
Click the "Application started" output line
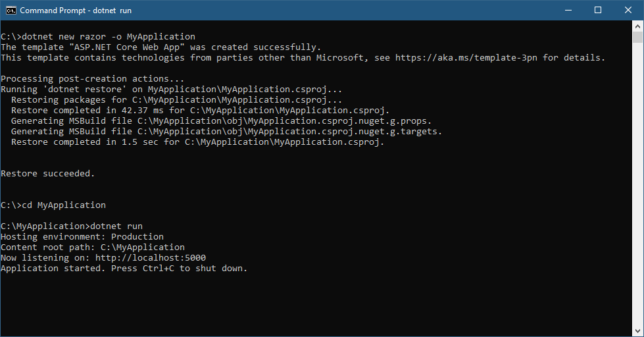pos(124,269)
